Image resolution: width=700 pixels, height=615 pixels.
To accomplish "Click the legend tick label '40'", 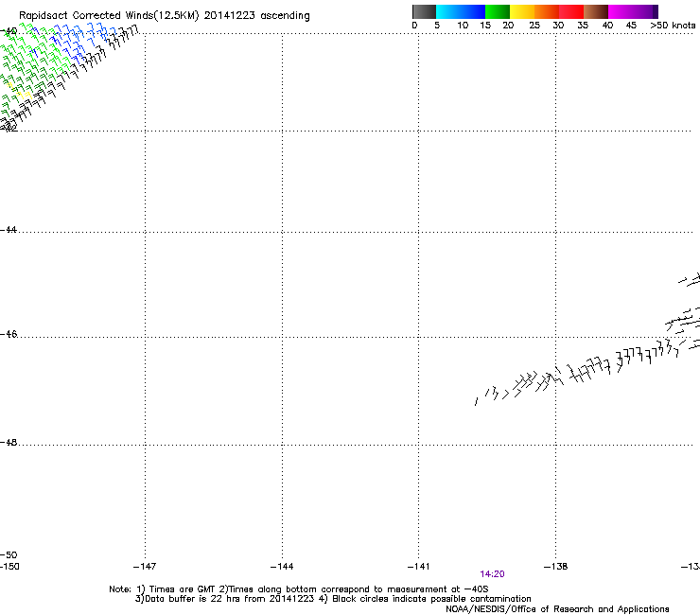I will [607, 26].
